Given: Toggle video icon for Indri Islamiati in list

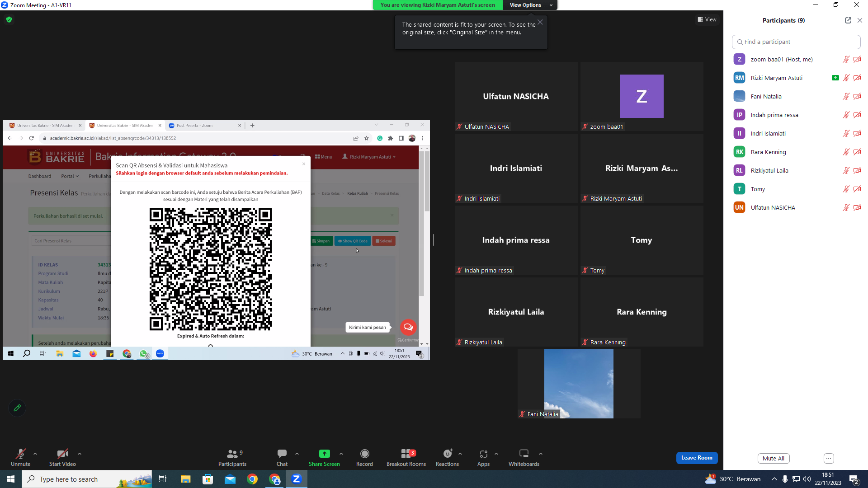Looking at the screenshot, I should tap(857, 133).
